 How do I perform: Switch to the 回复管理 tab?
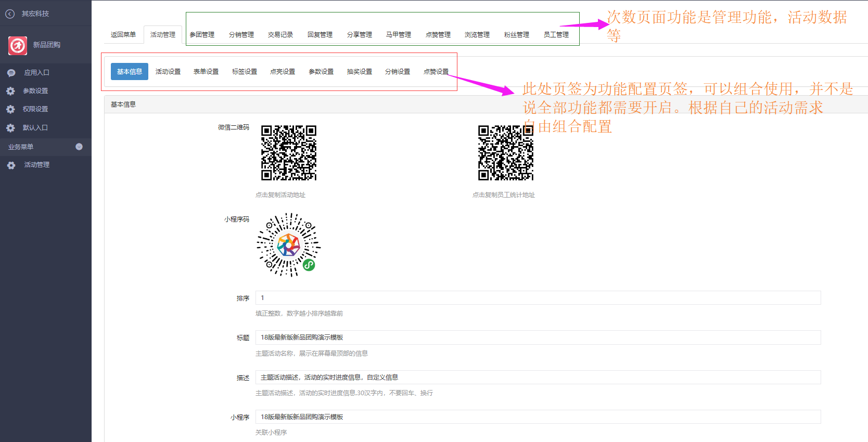[320, 35]
